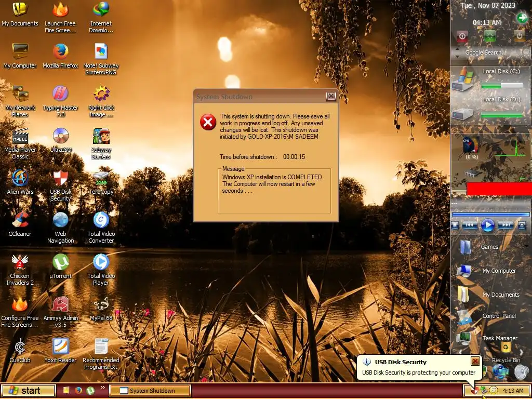The height and width of the screenshot is (399, 532).
Task: Click the quick launch folder icon
Action: [x=66, y=391]
